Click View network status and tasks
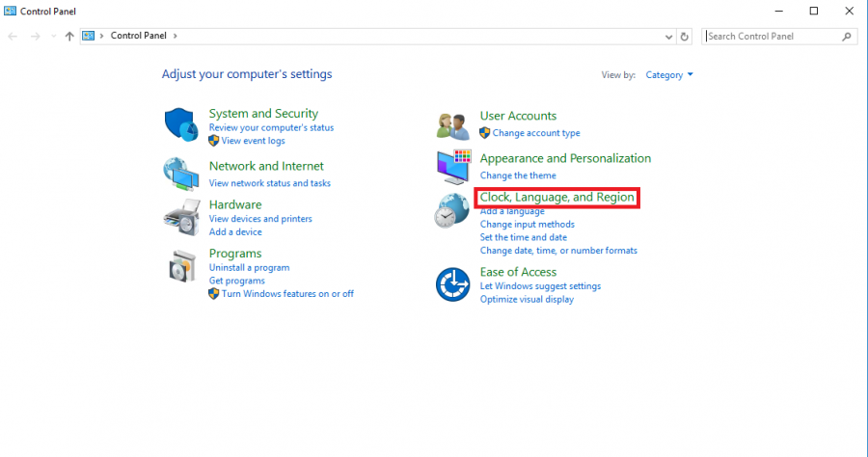The height and width of the screenshot is (457, 868). [270, 183]
